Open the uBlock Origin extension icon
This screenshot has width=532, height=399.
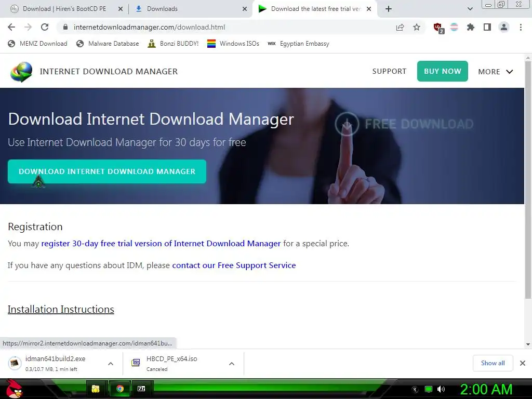(x=438, y=28)
